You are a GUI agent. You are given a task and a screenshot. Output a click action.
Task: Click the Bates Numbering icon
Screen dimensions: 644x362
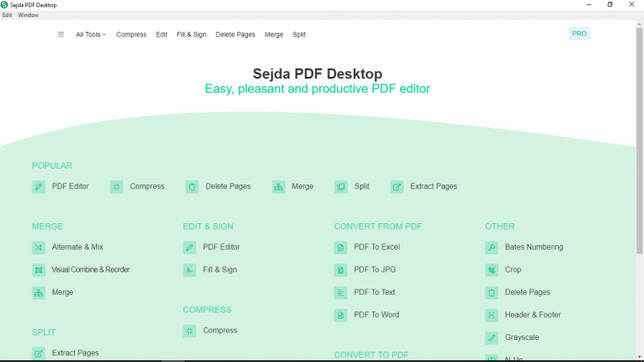tap(491, 247)
